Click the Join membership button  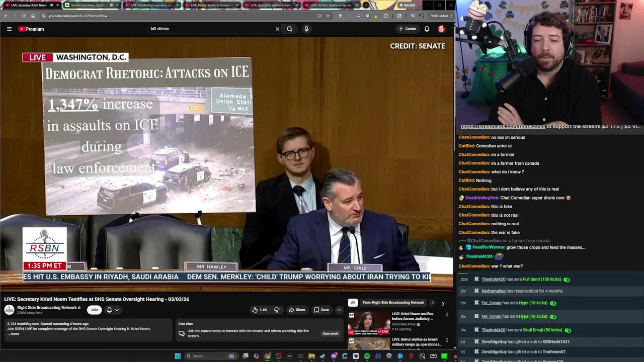click(94, 310)
